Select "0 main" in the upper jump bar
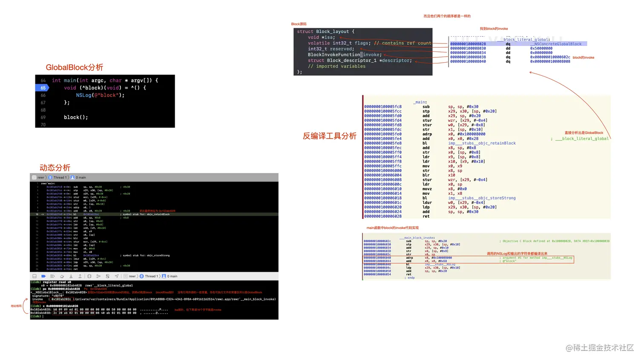 coord(81,177)
